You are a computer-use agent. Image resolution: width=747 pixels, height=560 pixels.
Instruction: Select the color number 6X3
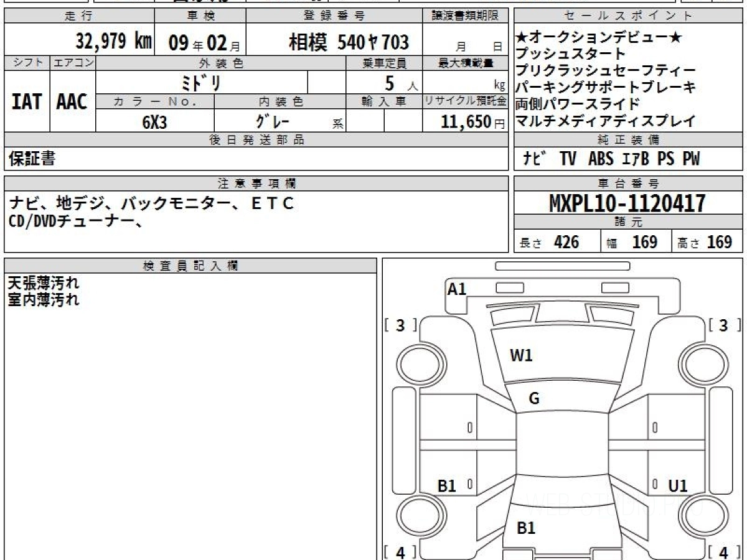pyautogui.click(x=154, y=122)
